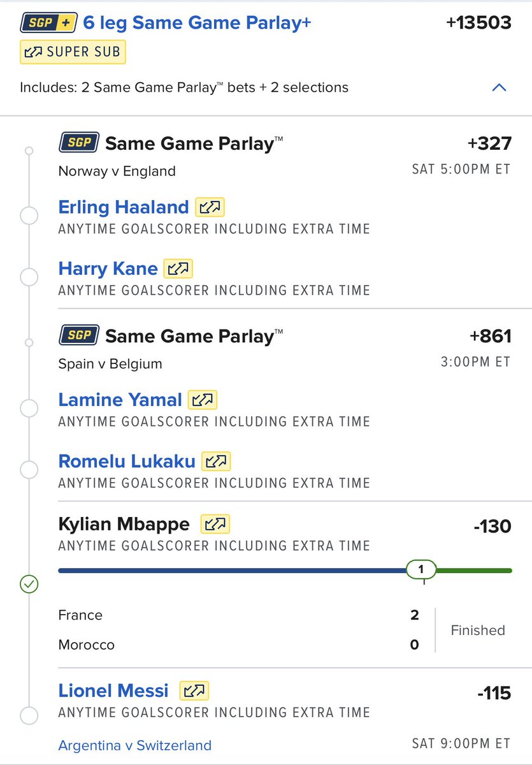The image size is (532, 765).
Task: Tap super sub icon beside Romelu Lukaku
Action: [x=217, y=461]
